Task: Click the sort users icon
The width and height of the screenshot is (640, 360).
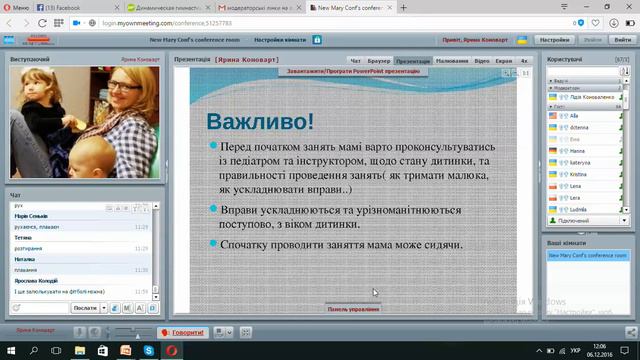Action: pos(625,71)
